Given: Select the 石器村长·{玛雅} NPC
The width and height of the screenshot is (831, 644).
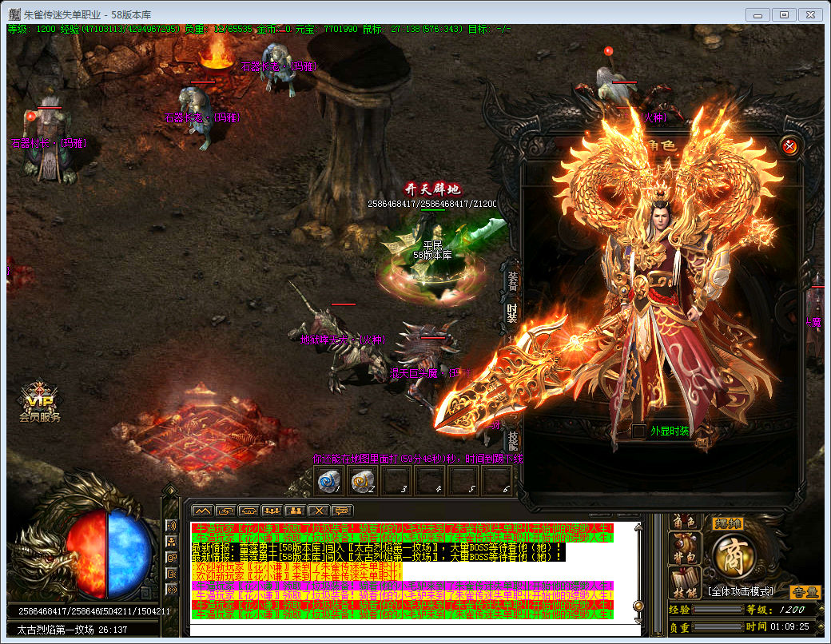Looking at the screenshot, I should [50, 141].
